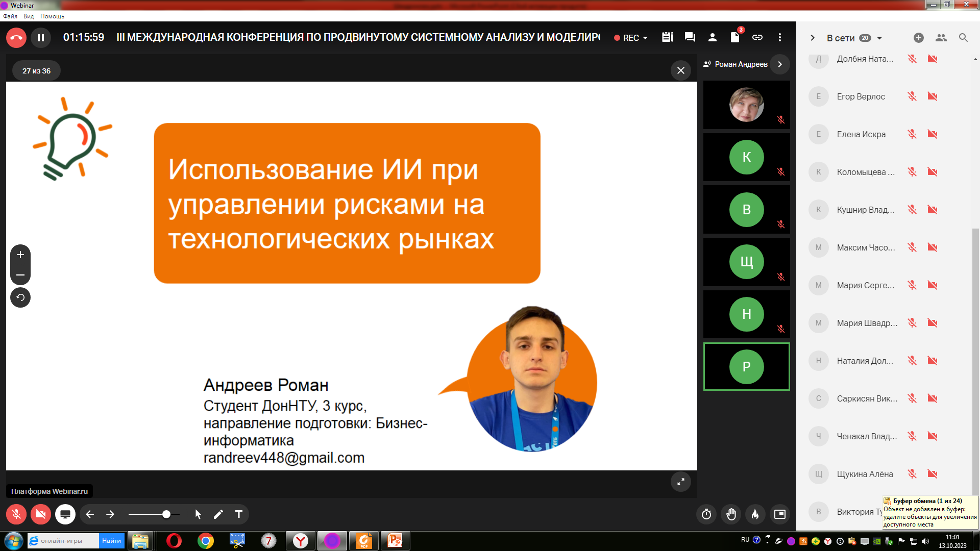Screen dimensions: 980x551
Task: Toggle screen sharing presentation button
Action: coord(65,514)
